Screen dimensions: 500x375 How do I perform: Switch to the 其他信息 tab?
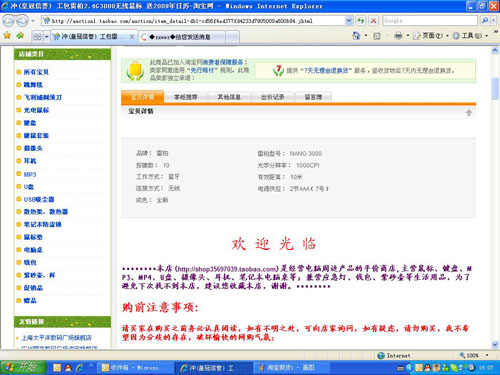(229, 97)
